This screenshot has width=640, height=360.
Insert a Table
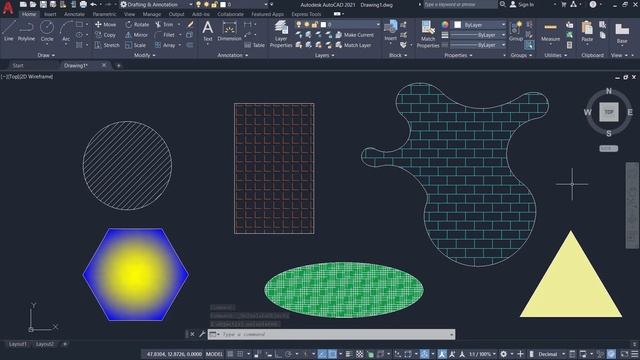(x=255, y=45)
